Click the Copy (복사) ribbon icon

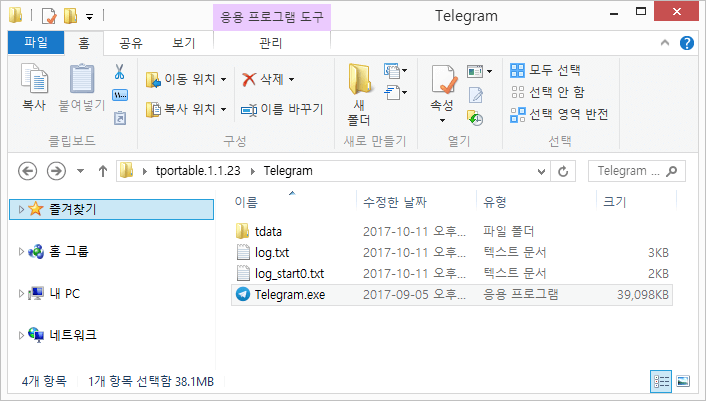pyautogui.click(x=34, y=88)
